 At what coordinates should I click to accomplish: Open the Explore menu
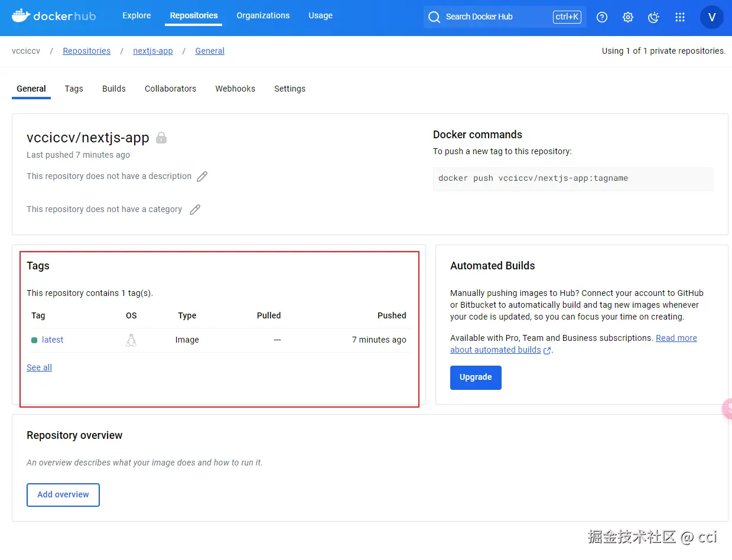(x=136, y=15)
